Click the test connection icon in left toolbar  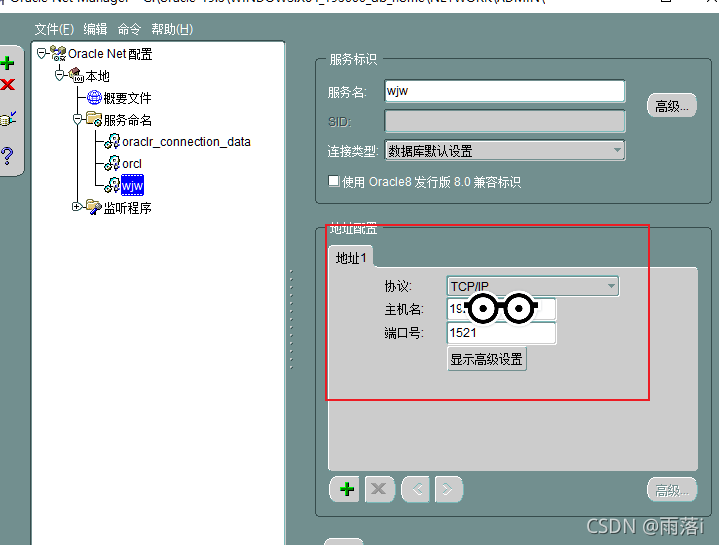(x=8, y=119)
